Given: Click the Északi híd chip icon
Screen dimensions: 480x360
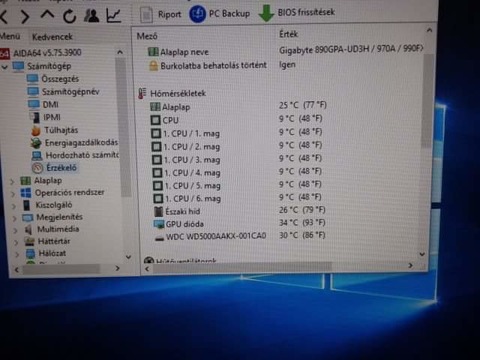Looking at the screenshot, I should point(159,211).
